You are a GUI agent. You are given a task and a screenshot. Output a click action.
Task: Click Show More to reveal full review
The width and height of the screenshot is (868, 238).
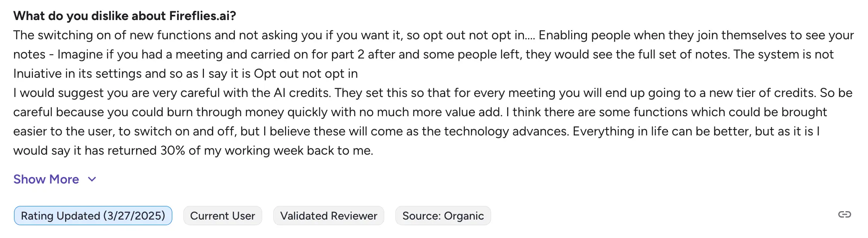46,179
